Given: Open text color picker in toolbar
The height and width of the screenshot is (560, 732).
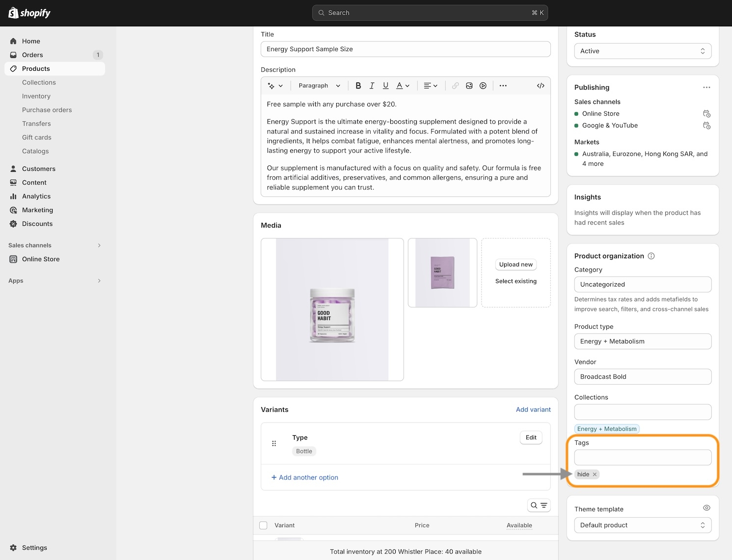Looking at the screenshot, I should pos(403,85).
